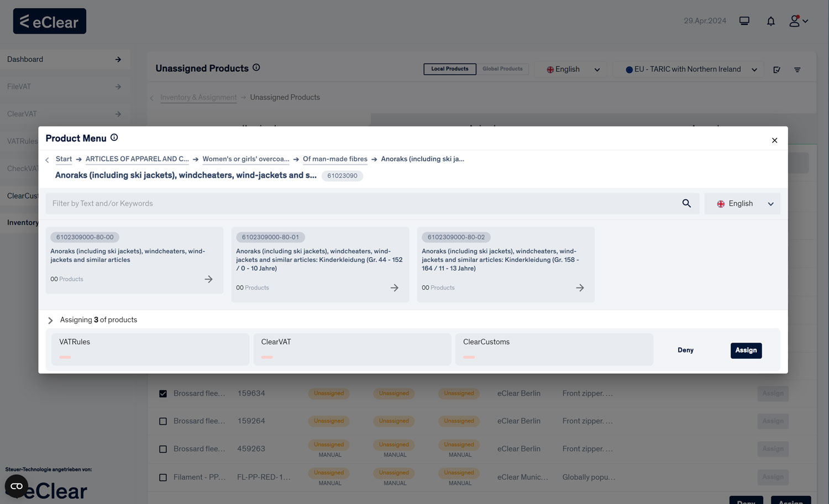
Task: Click the Deny button in dialog
Action: (685, 350)
